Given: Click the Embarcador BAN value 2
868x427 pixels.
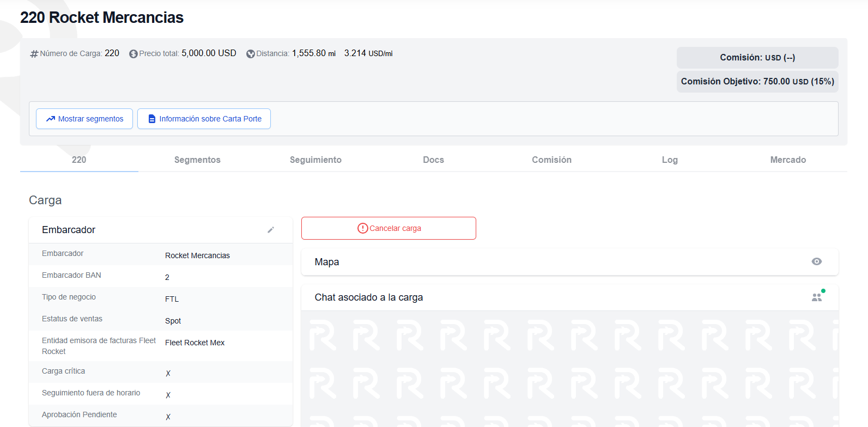Looking at the screenshot, I should click(x=167, y=277).
